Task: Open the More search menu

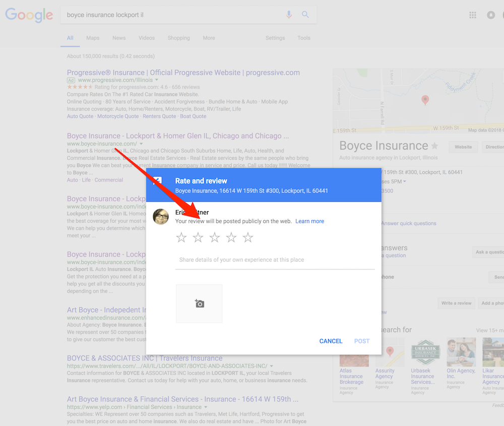Action: coord(209,38)
